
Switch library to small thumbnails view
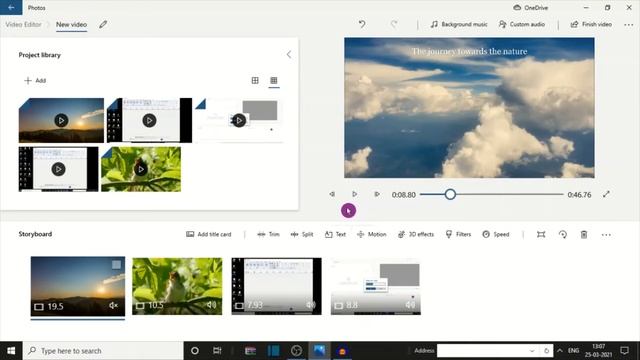pos(274,80)
